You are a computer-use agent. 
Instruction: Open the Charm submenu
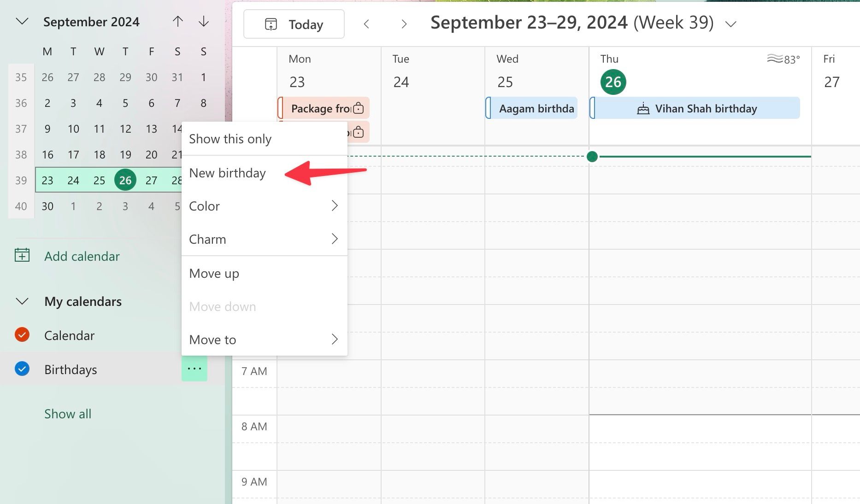coord(265,239)
